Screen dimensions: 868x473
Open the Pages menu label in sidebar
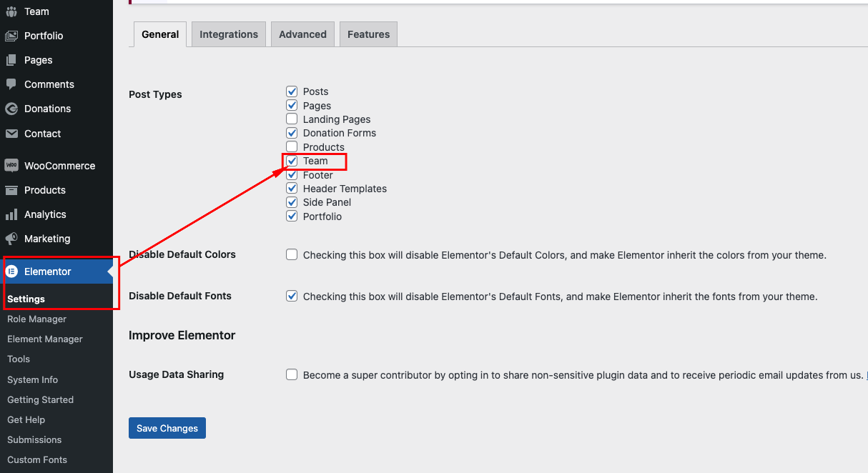tap(39, 60)
